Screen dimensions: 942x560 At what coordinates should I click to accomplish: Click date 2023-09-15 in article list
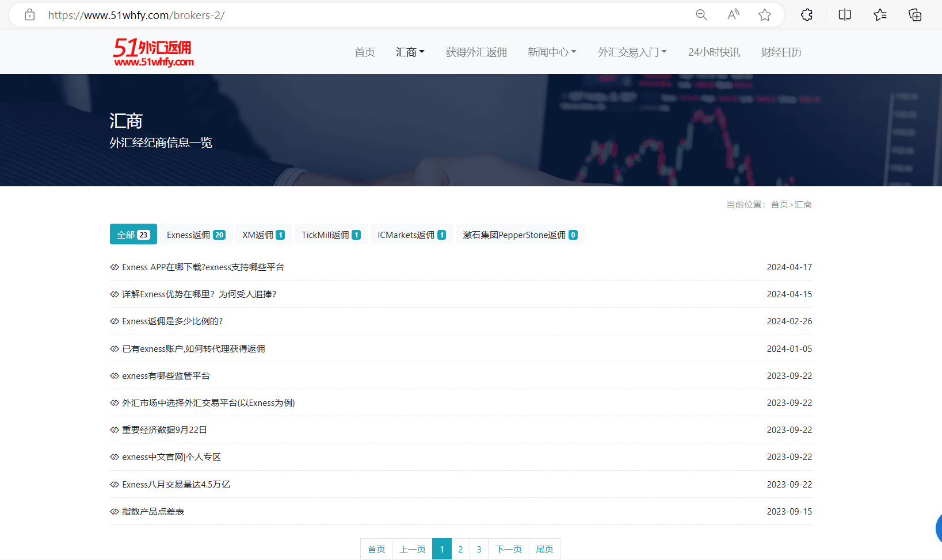click(790, 512)
